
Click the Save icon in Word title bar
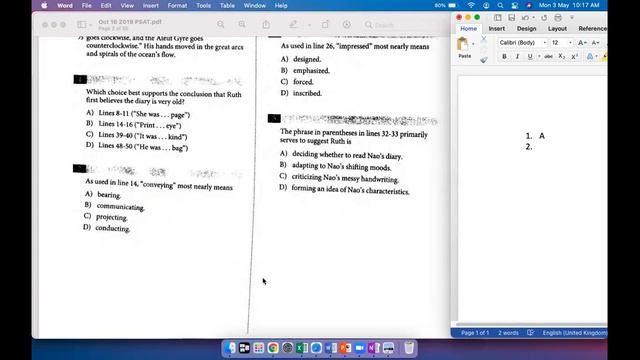pos(511,18)
